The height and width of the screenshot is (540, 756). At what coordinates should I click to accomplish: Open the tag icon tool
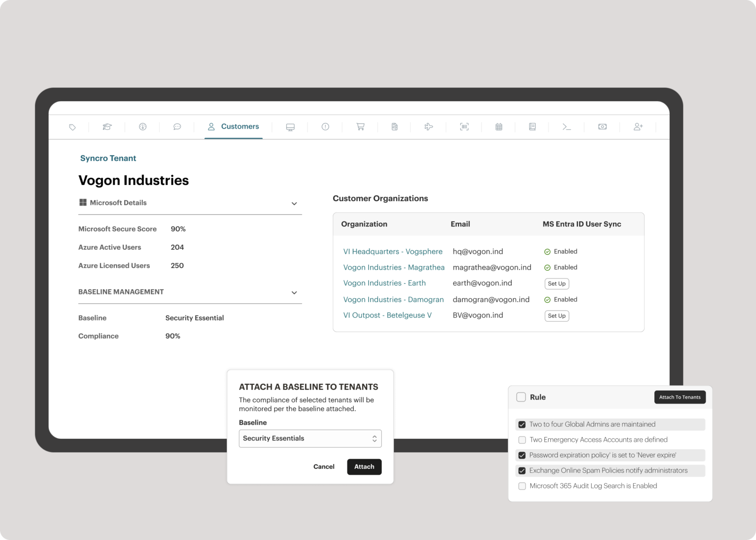tap(72, 127)
